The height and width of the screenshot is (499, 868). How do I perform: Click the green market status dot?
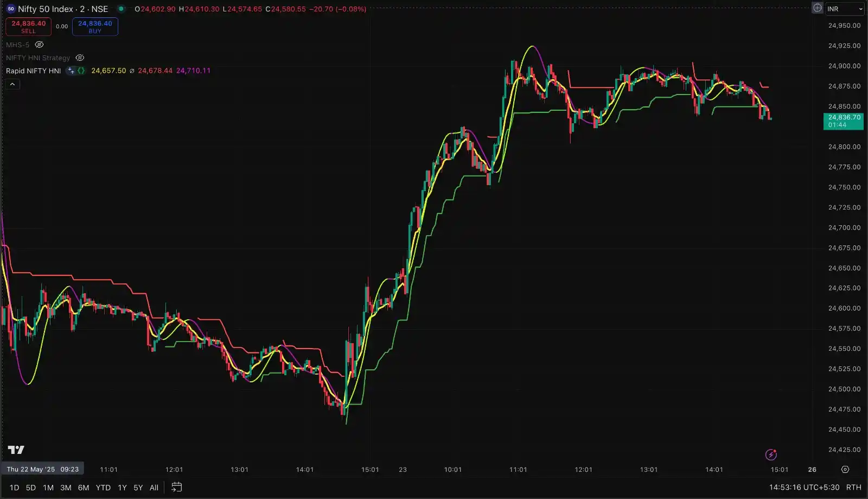[x=121, y=9]
